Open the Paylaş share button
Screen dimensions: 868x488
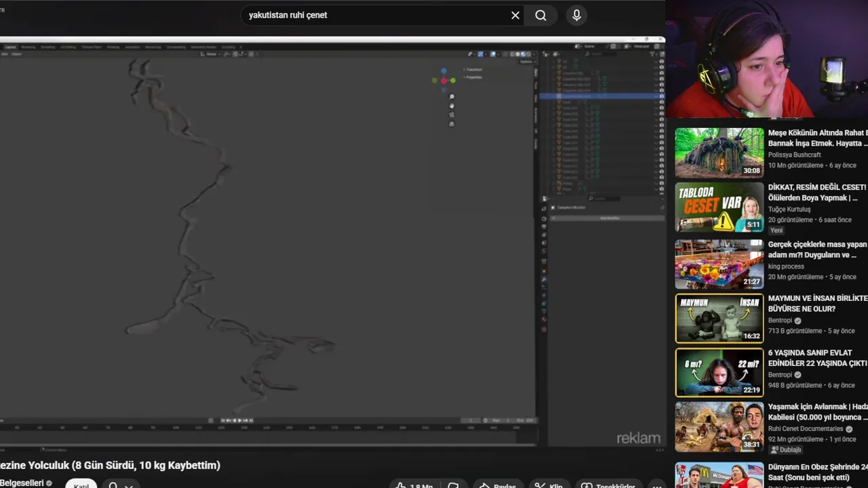(498, 485)
